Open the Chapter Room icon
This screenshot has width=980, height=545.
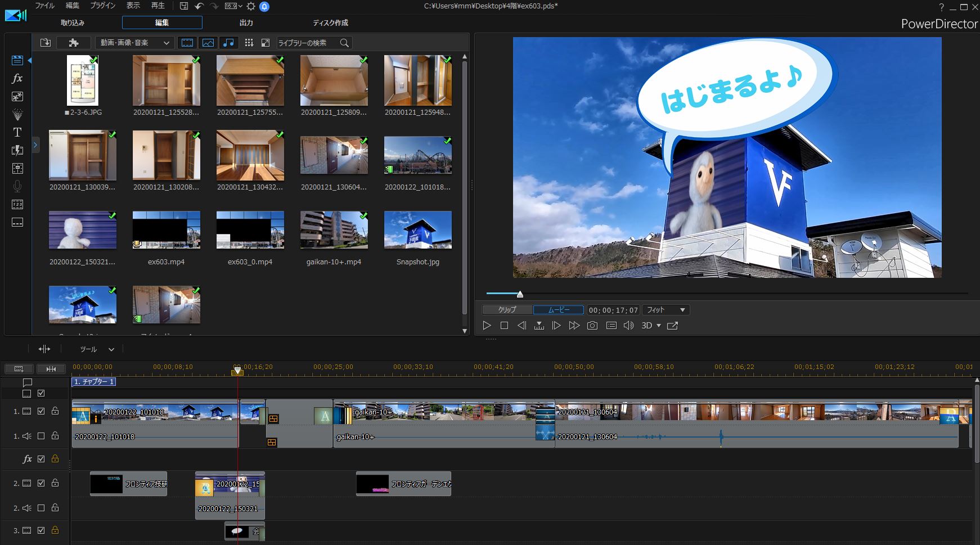coord(17,204)
